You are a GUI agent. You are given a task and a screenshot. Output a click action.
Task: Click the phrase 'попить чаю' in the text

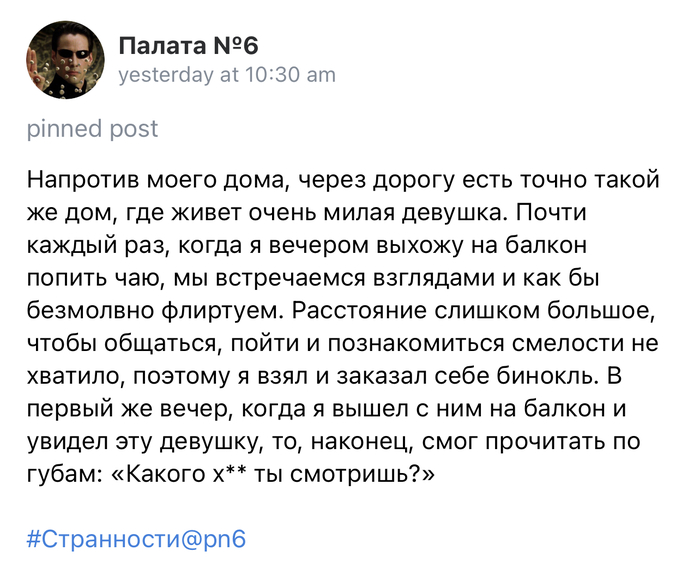[x=86, y=278]
